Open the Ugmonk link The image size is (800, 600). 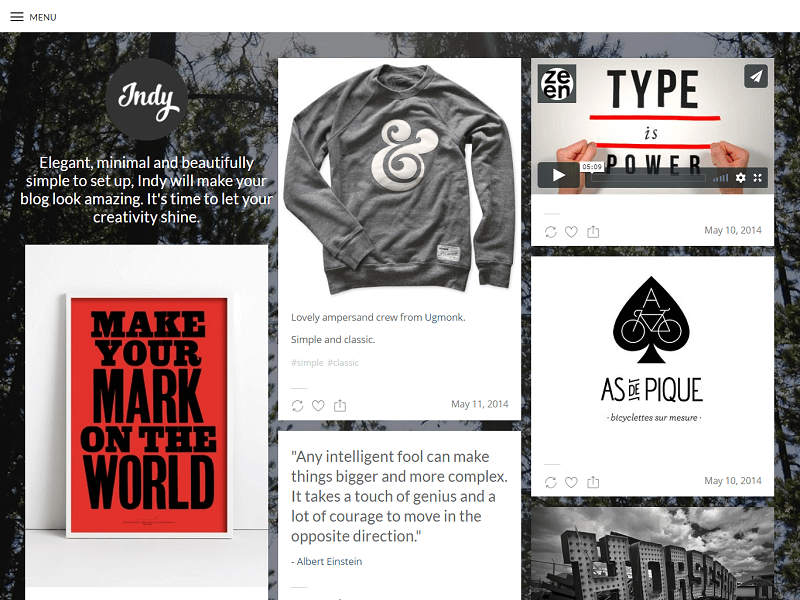click(444, 317)
